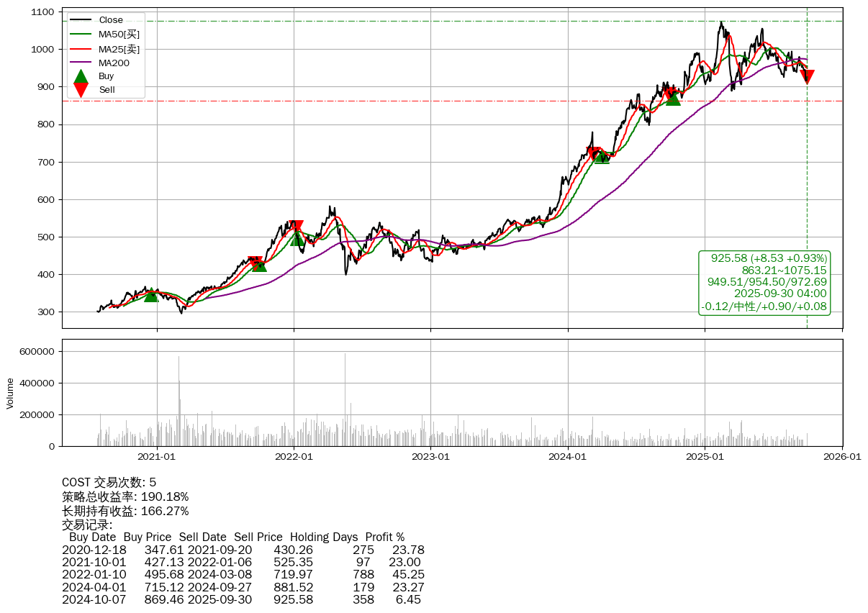This screenshot has height=613, width=868.
Task: Click the 策略总收益率 190.18% text line
Action: pyautogui.click(x=125, y=496)
